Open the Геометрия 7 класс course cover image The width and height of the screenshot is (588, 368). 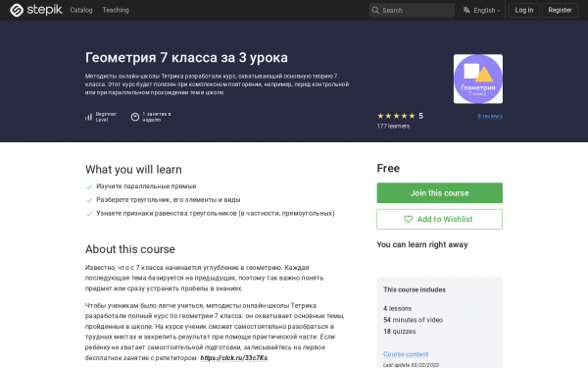coord(478,79)
